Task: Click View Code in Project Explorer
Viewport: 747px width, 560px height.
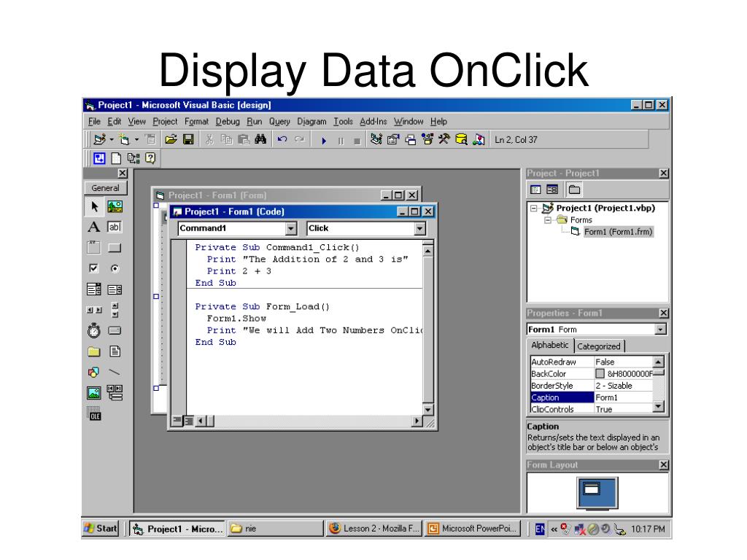Action: tap(535, 190)
